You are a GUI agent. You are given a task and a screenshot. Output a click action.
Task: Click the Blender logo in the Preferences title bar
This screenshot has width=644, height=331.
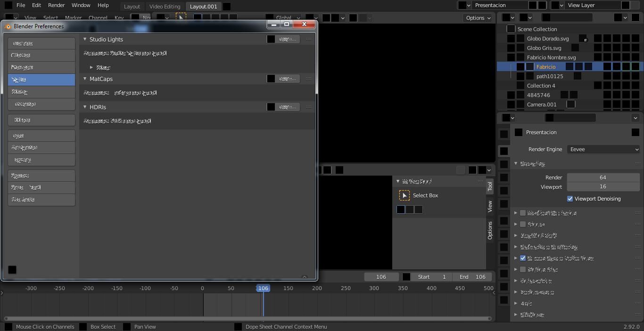8,26
